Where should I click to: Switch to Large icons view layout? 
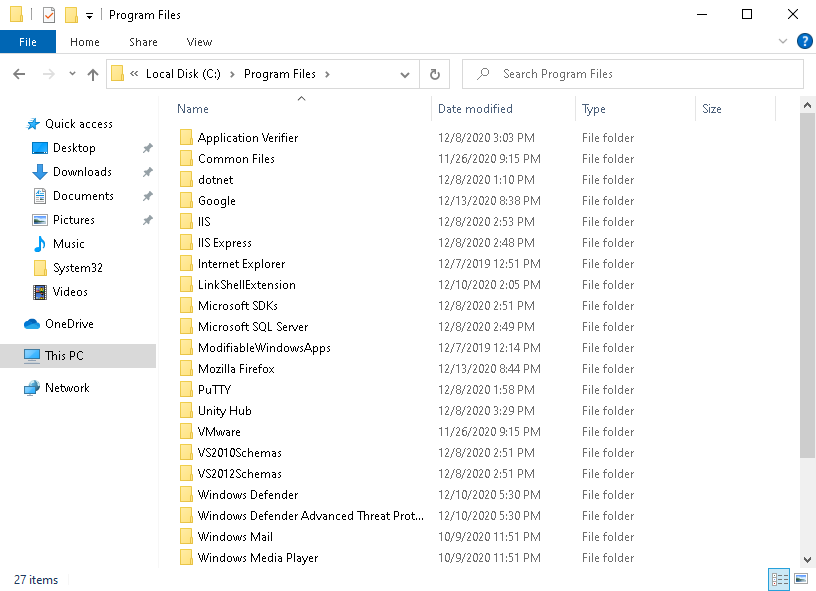801,579
